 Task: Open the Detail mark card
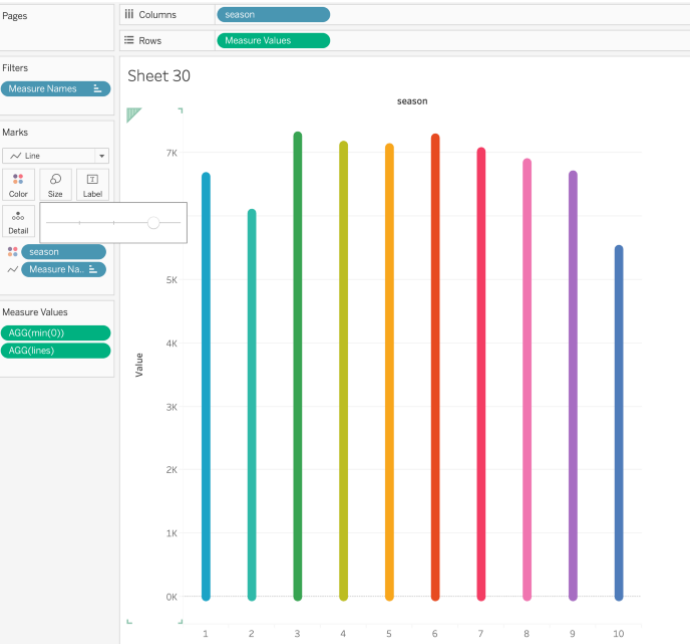(x=18, y=221)
